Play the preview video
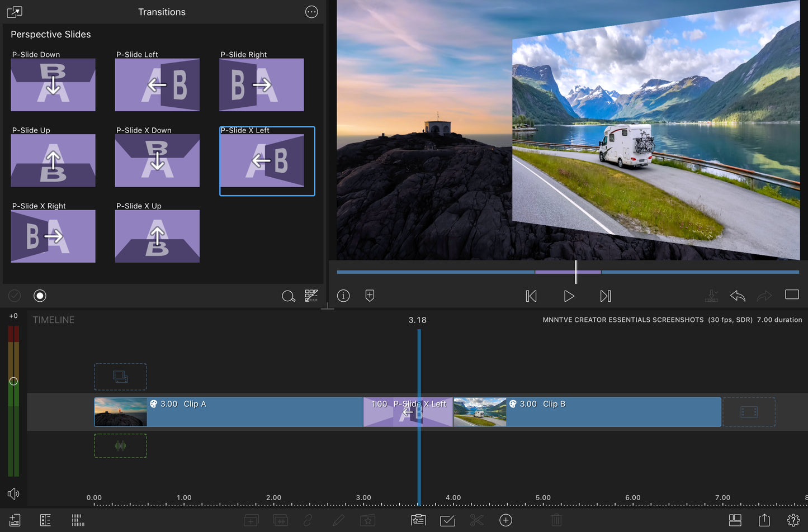 click(x=569, y=296)
